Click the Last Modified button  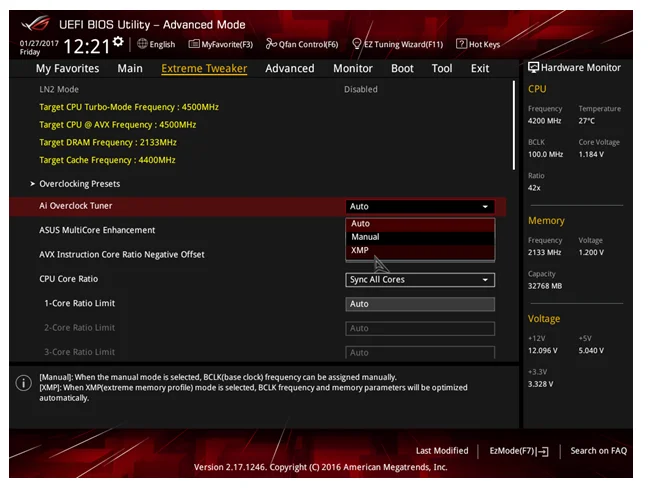click(441, 451)
